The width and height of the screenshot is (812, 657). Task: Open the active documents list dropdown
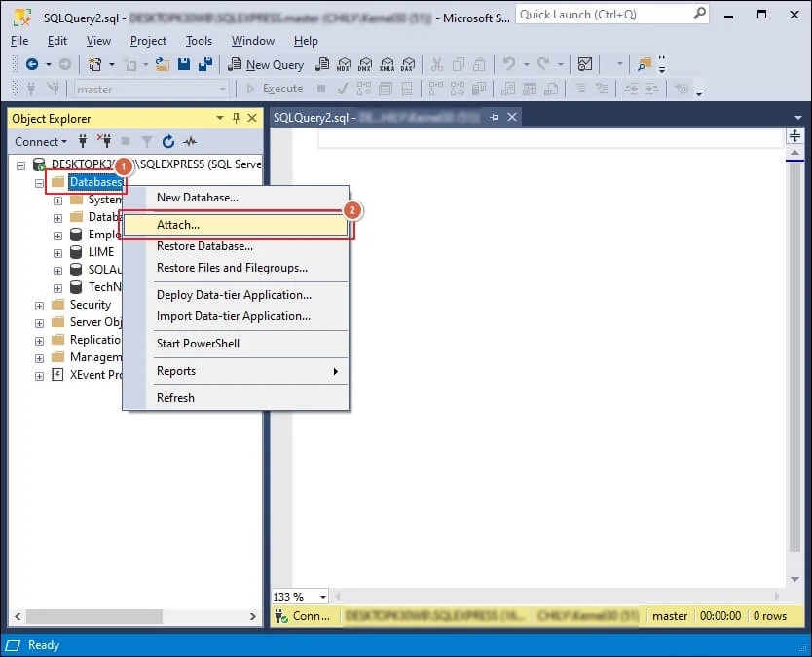coord(797,118)
